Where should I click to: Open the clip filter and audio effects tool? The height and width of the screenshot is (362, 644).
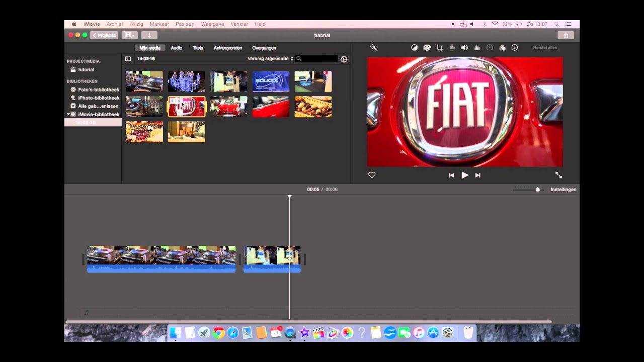tap(502, 48)
